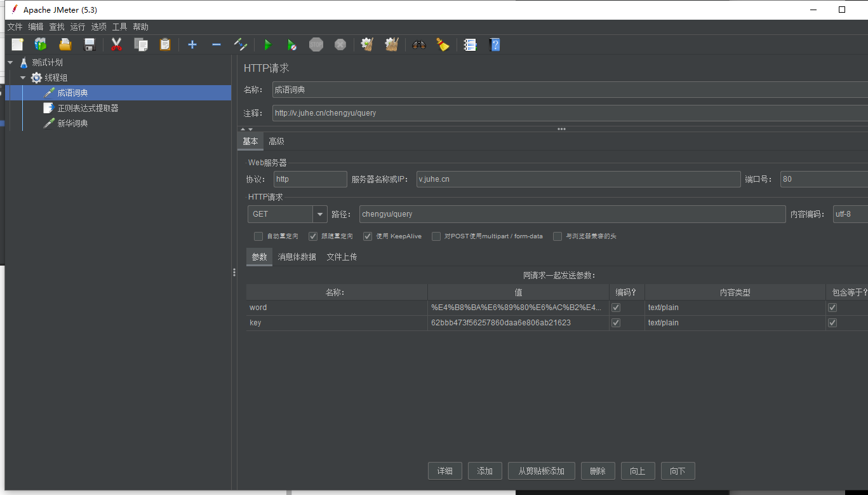The height and width of the screenshot is (495, 868).
Task: Open the Templates icon in toolbar
Action: tap(41, 44)
